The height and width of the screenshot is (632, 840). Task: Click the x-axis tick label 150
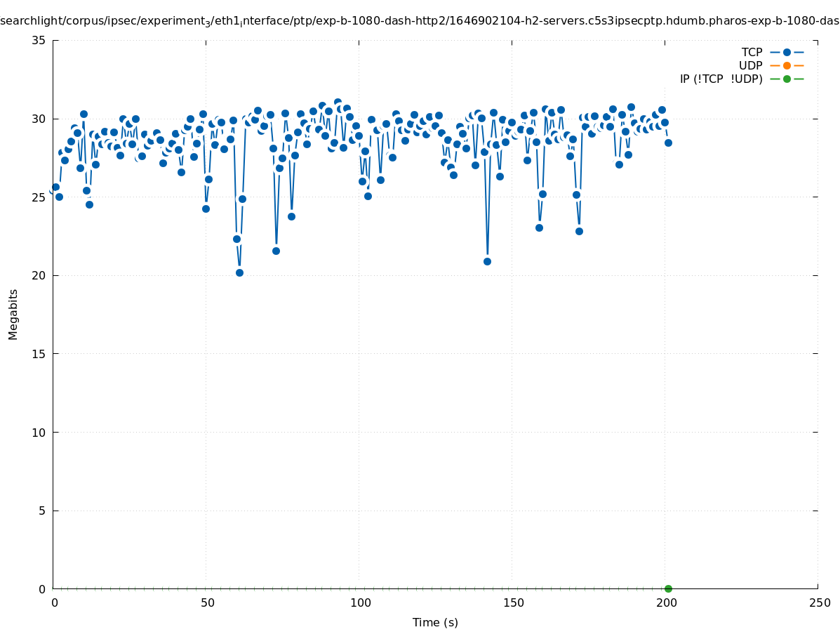coord(513,603)
